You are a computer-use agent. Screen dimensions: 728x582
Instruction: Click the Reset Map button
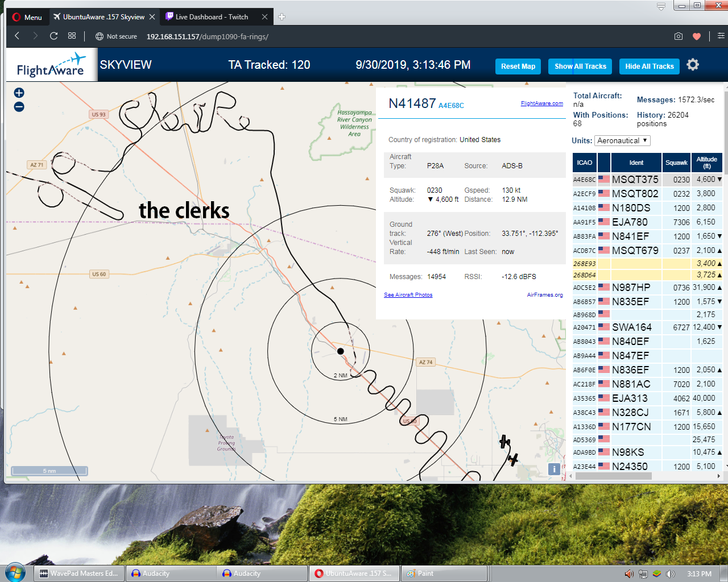[518, 66]
